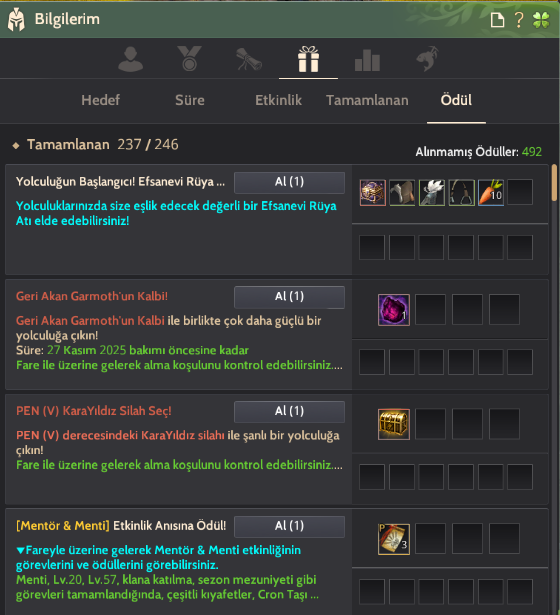Select the fish icon tab
The height and width of the screenshot is (615, 560).
point(427,59)
